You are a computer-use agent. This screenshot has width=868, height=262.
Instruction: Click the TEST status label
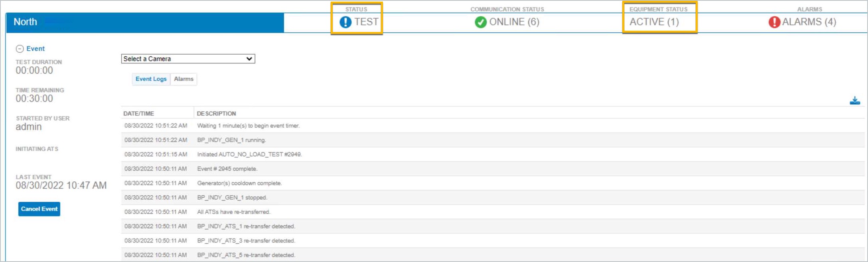click(x=366, y=22)
